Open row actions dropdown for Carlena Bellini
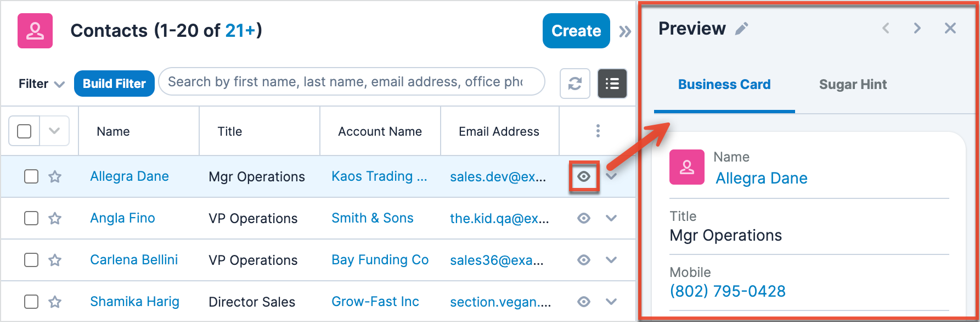980x322 pixels. (611, 260)
